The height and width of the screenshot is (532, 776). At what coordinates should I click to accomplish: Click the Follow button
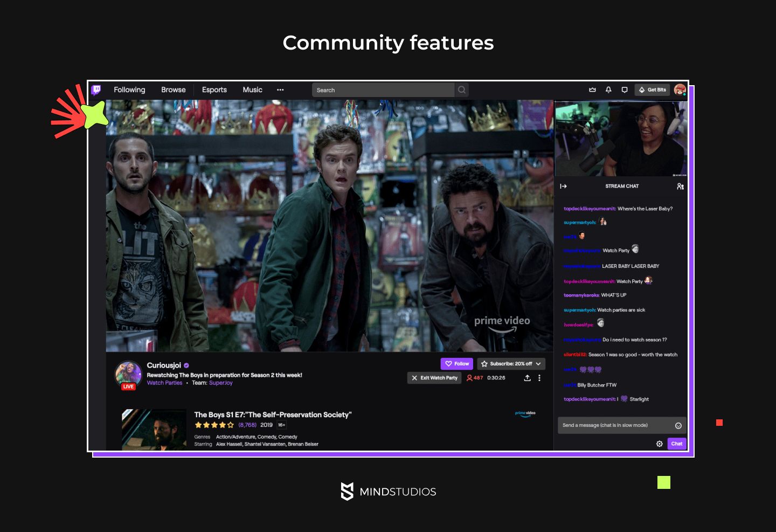tap(457, 364)
